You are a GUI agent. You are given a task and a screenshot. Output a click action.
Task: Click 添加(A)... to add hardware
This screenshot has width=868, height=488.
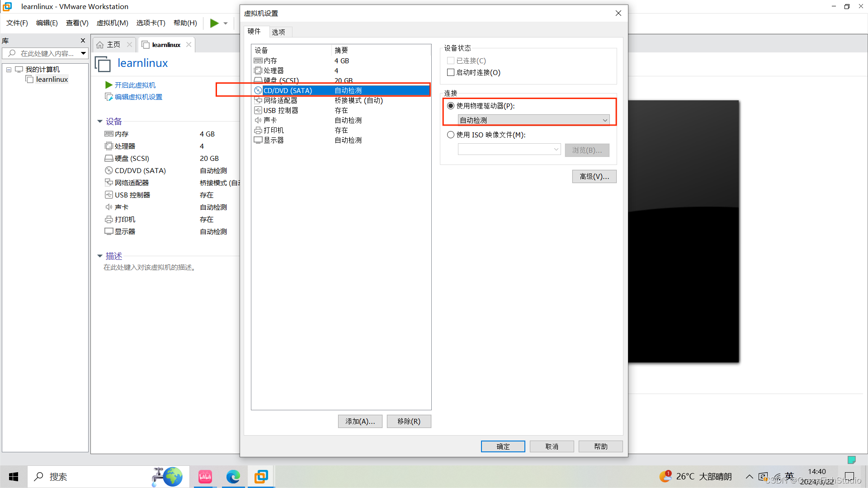360,421
